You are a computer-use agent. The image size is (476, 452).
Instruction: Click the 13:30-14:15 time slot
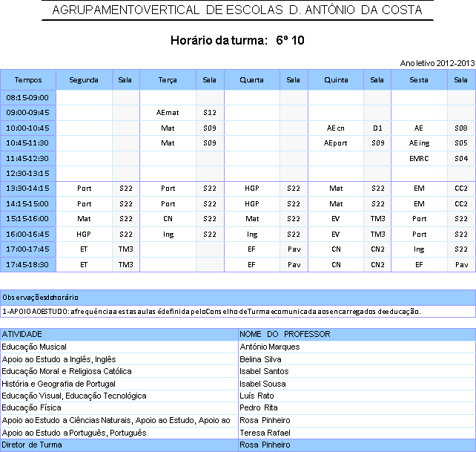point(28,189)
